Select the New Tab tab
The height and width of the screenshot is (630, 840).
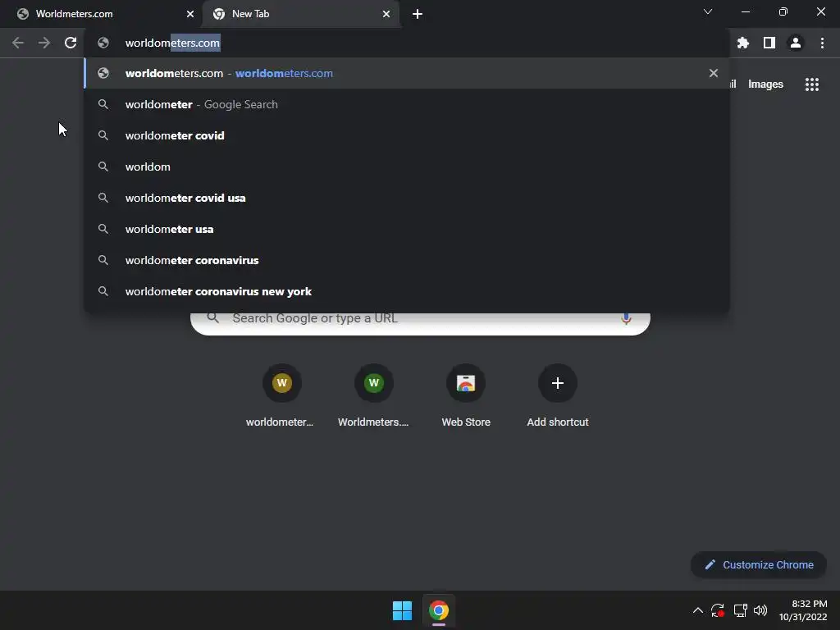300,14
